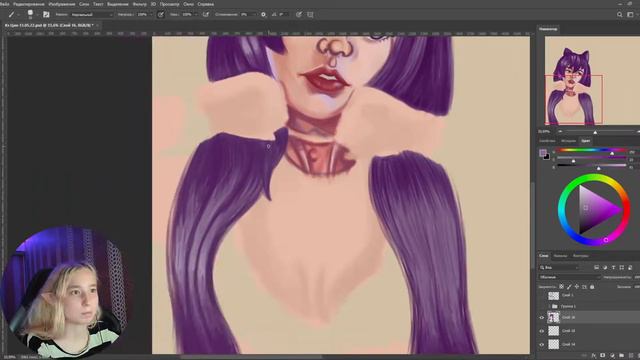The height and width of the screenshot is (360, 640).
Task: Switch to the Каналы tab
Action: (x=560, y=256)
